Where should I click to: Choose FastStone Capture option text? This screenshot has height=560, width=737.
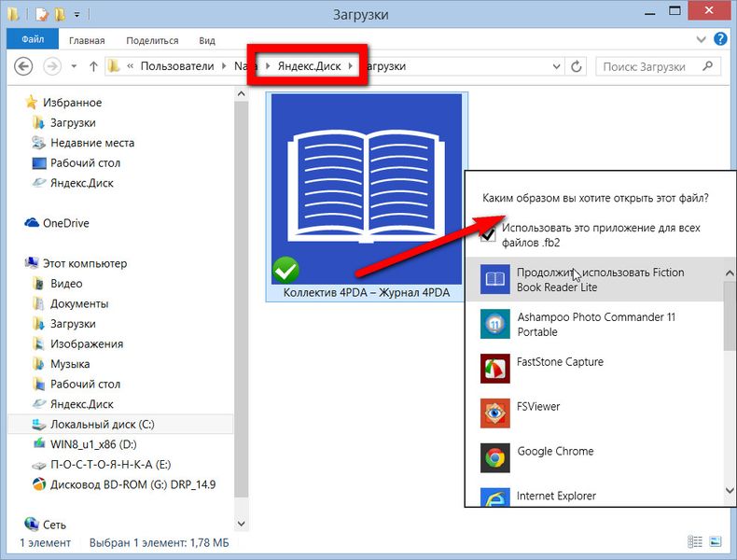tap(560, 362)
